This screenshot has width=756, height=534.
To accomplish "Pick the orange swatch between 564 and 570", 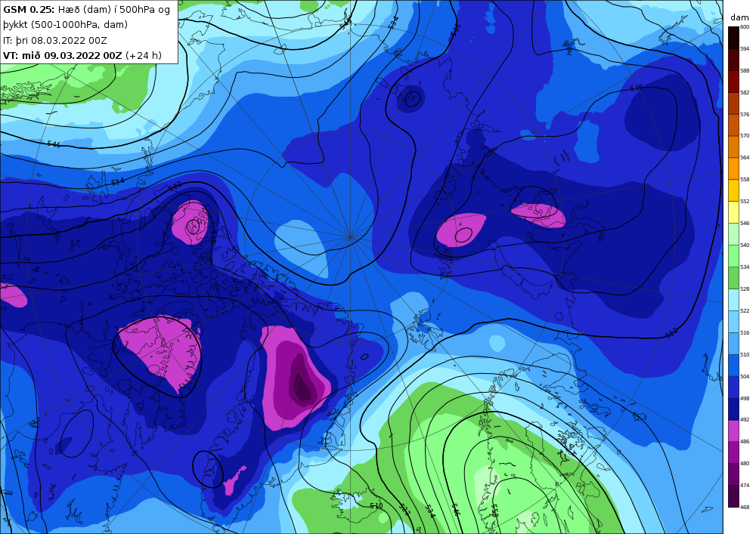I will [733, 147].
